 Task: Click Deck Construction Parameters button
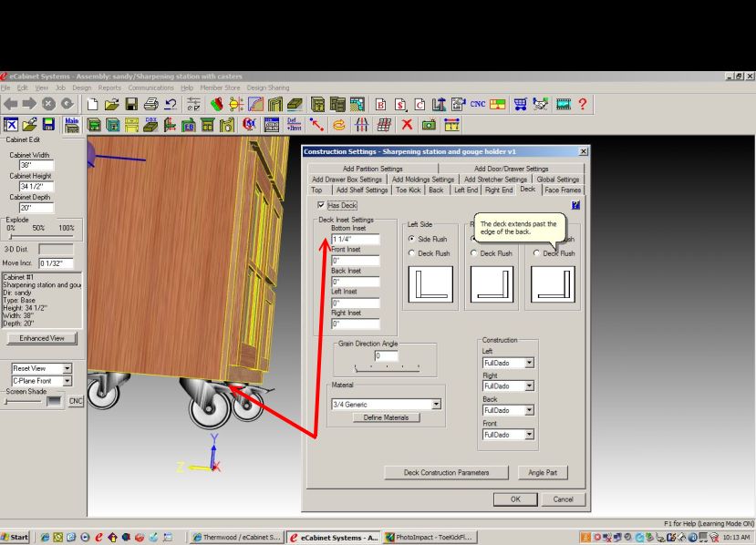click(446, 472)
